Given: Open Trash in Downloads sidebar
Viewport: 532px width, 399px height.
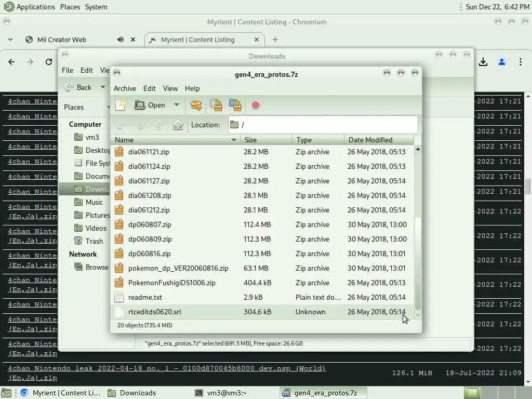Looking at the screenshot, I should tap(89, 241).
